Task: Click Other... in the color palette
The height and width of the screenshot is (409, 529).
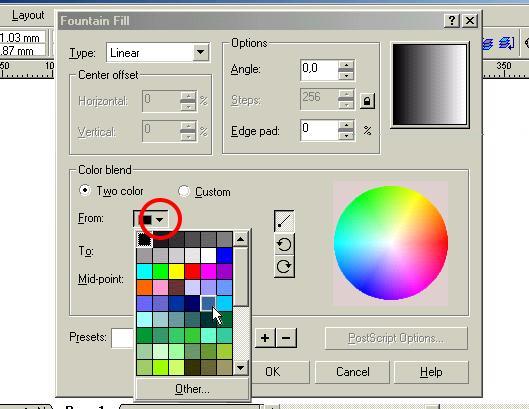Action: click(x=192, y=389)
